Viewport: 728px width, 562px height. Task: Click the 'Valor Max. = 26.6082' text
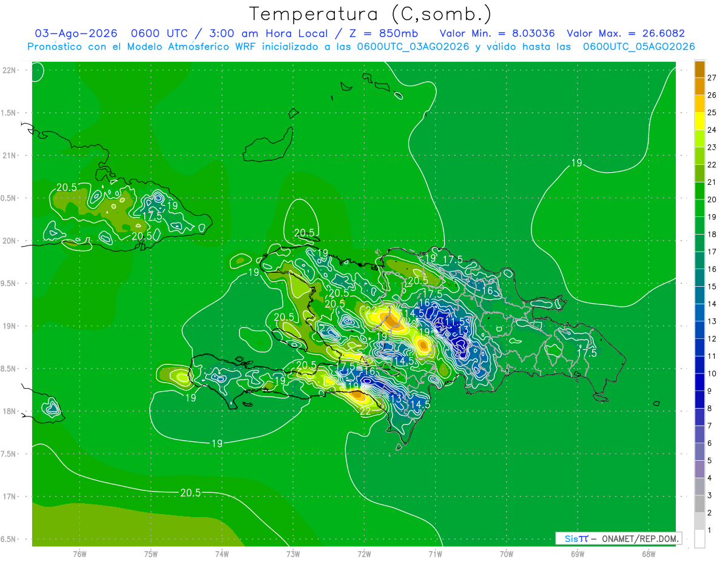pos(625,33)
